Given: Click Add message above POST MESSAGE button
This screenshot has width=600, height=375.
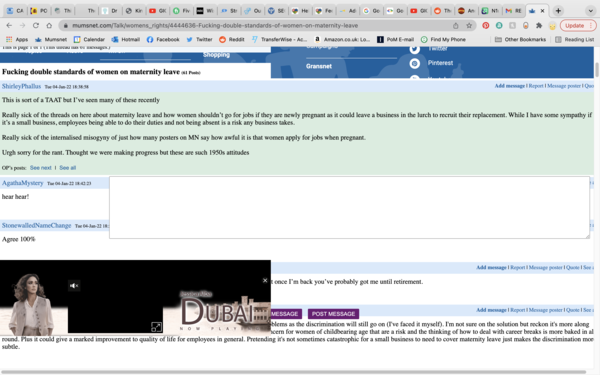Looking at the screenshot, I should pos(491,310).
